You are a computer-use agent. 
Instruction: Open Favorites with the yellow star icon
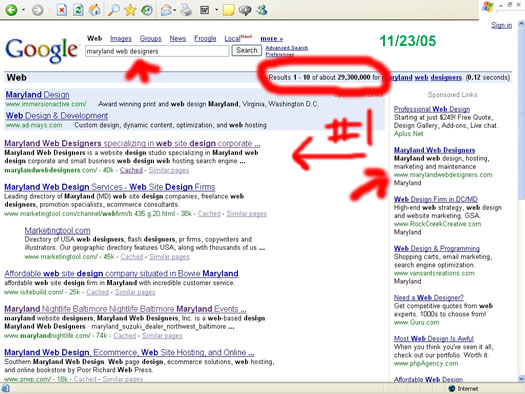[130, 10]
